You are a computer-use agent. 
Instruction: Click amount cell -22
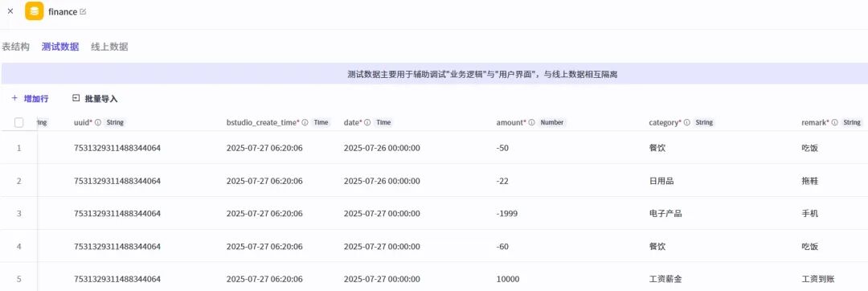pos(502,181)
